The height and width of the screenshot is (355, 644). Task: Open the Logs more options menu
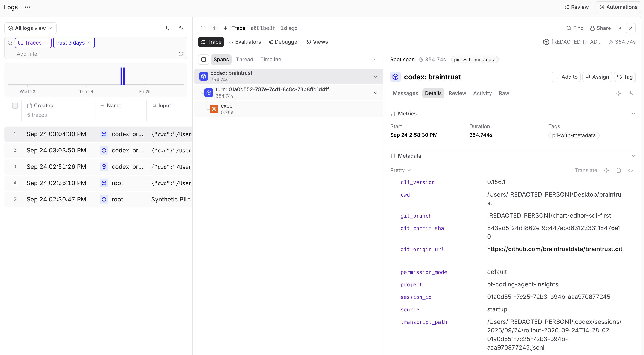tap(27, 7)
